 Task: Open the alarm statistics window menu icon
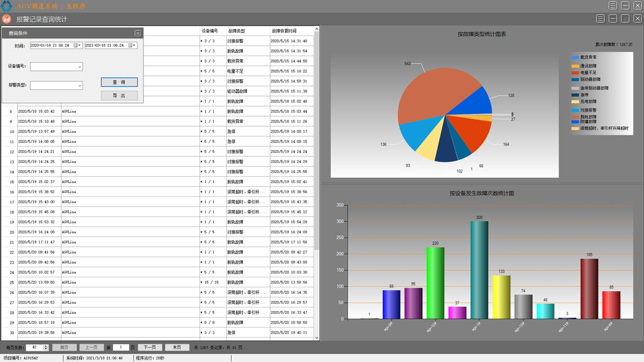pos(600,19)
